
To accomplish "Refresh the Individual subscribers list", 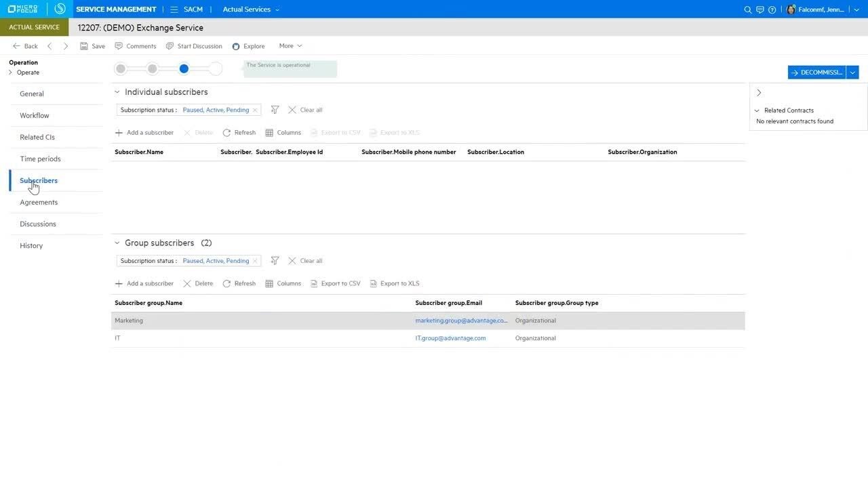I will (x=239, y=133).
